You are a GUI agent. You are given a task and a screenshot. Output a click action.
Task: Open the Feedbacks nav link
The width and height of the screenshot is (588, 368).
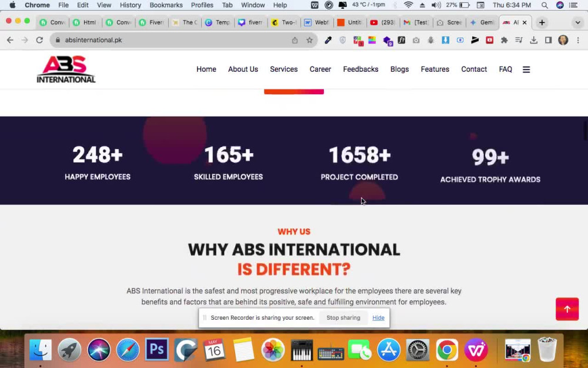point(361,69)
